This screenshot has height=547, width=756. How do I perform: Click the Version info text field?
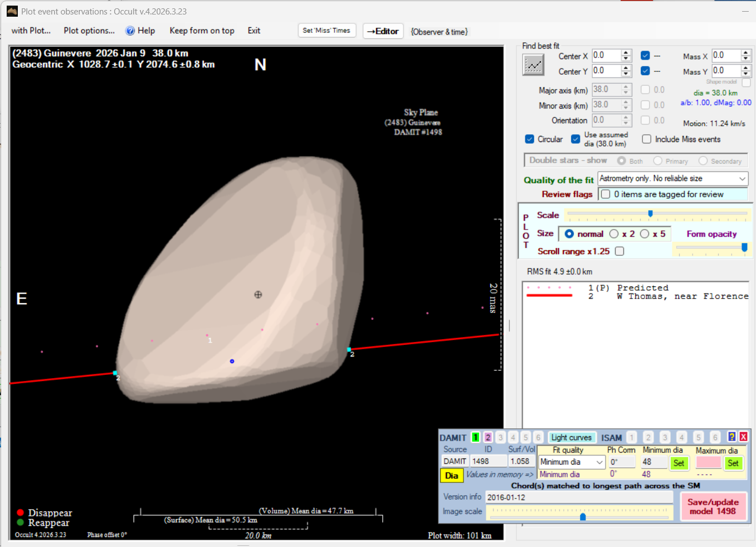point(579,497)
